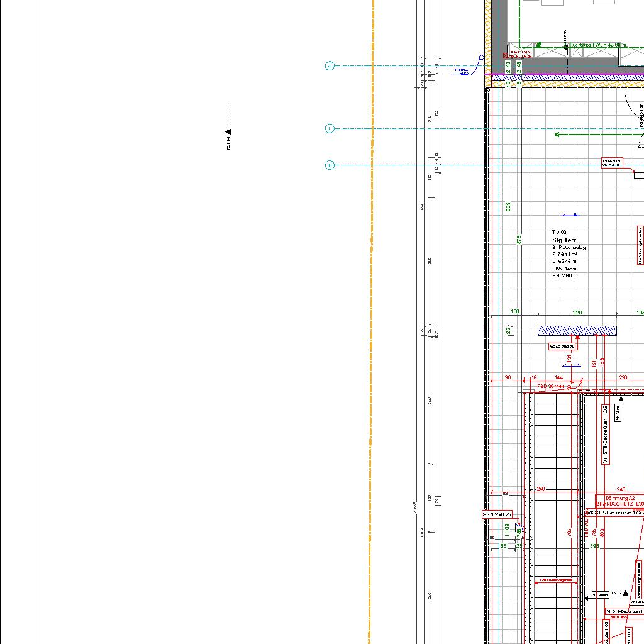Click the red Fluchtwegbreite dimension on stairs

click(556, 580)
